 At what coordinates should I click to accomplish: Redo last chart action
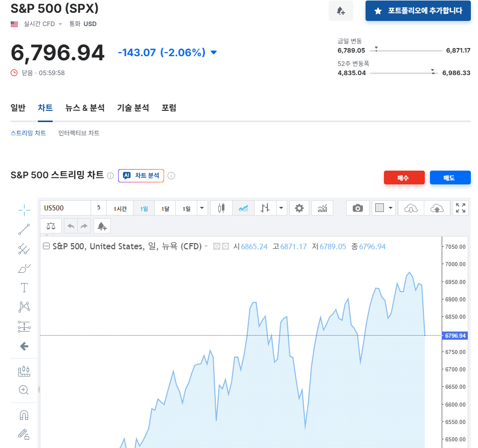click(x=84, y=226)
